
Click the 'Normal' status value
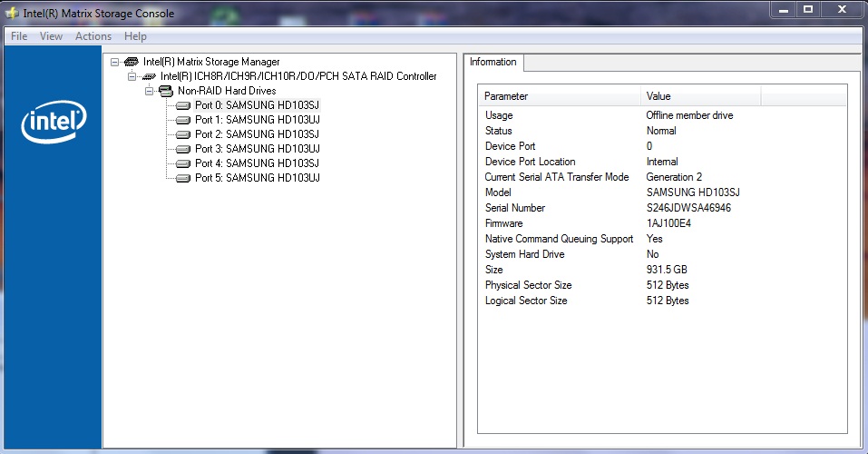point(661,131)
